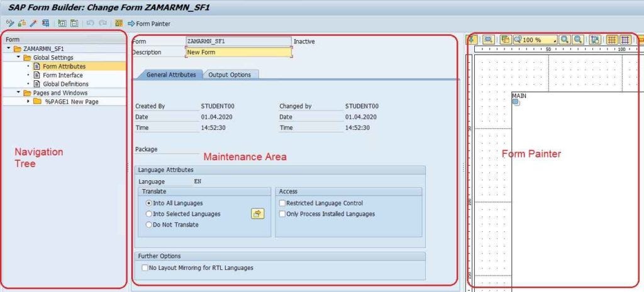Click the Auto-size window icon in Form Painter

pyautogui.click(x=595, y=40)
